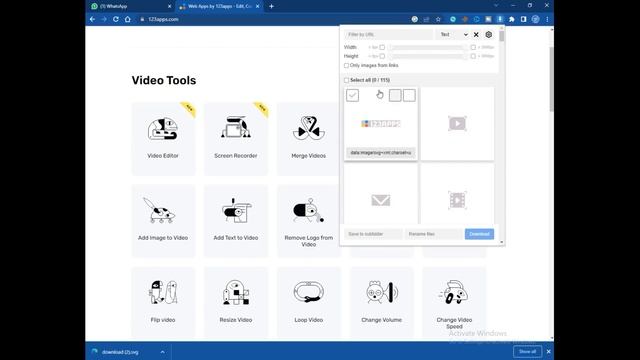This screenshot has height=360, width=640.
Task: Click Show all downloads button
Action: tap(527, 351)
